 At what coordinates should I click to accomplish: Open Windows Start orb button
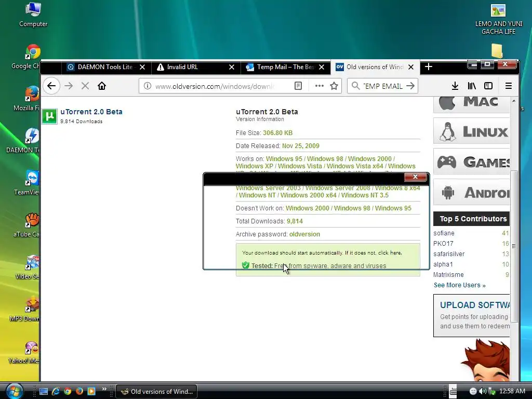14,391
